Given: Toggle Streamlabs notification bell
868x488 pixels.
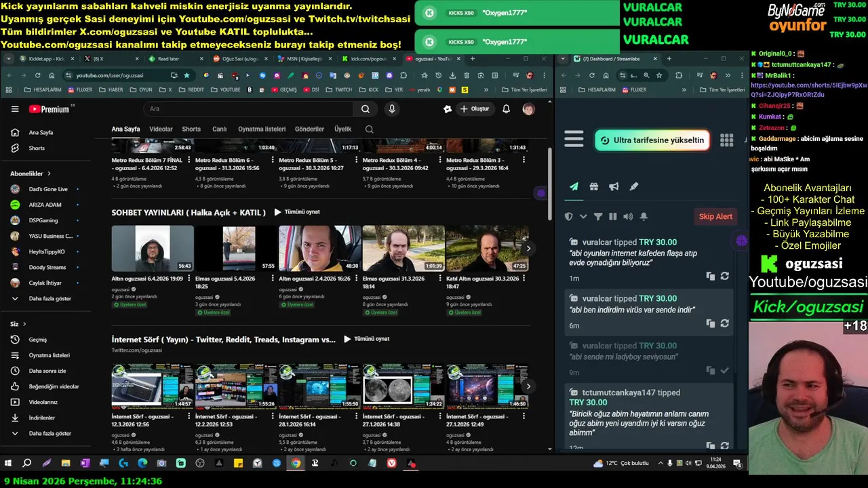Looking at the screenshot, I should pos(644,217).
